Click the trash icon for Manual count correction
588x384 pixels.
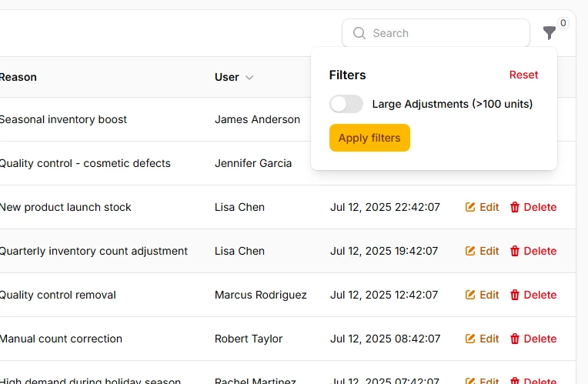pos(515,339)
